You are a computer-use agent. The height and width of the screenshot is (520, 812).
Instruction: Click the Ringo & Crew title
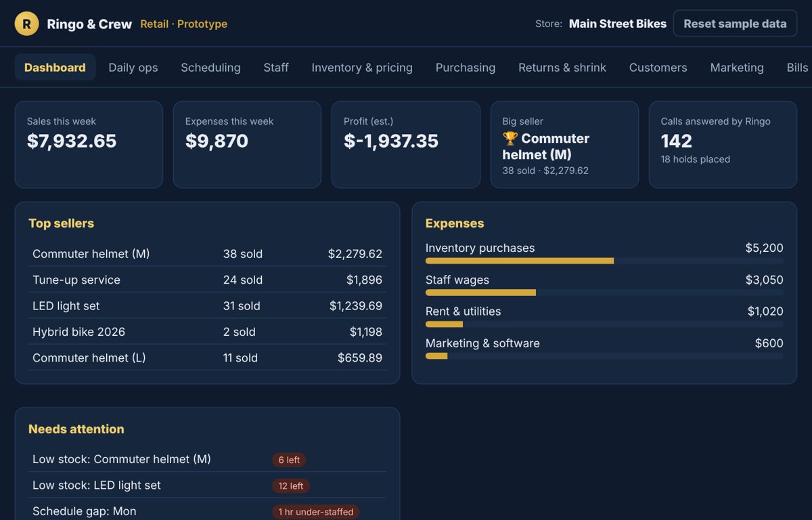pos(89,24)
